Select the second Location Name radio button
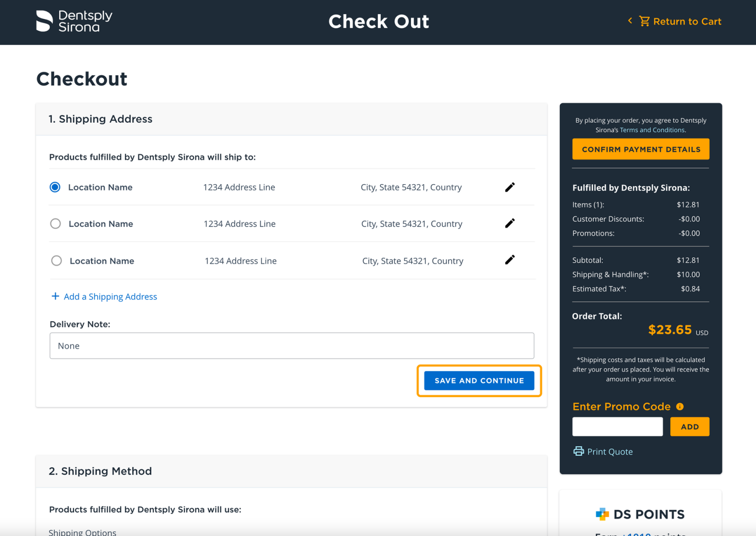The image size is (756, 536). pos(56,224)
